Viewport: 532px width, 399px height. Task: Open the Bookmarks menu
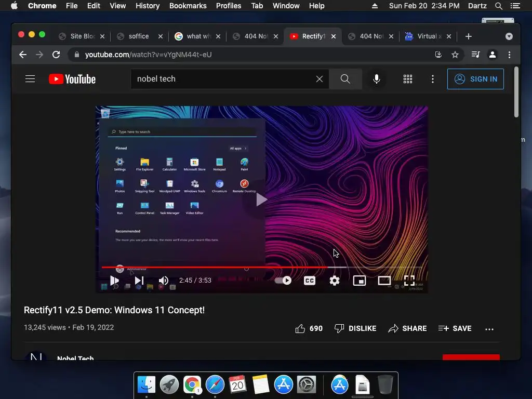click(x=188, y=6)
